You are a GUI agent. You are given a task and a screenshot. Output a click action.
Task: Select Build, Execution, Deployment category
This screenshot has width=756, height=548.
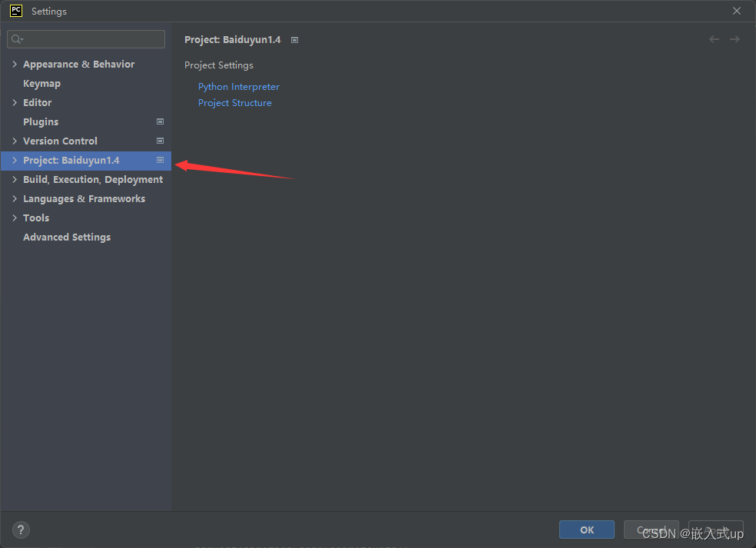tap(93, 179)
